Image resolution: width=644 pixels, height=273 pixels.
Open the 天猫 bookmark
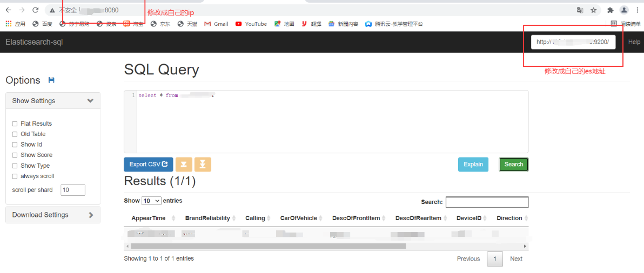187,24
